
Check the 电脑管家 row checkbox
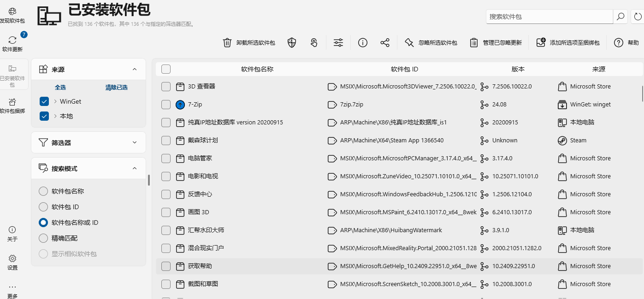click(x=166, y=158)
